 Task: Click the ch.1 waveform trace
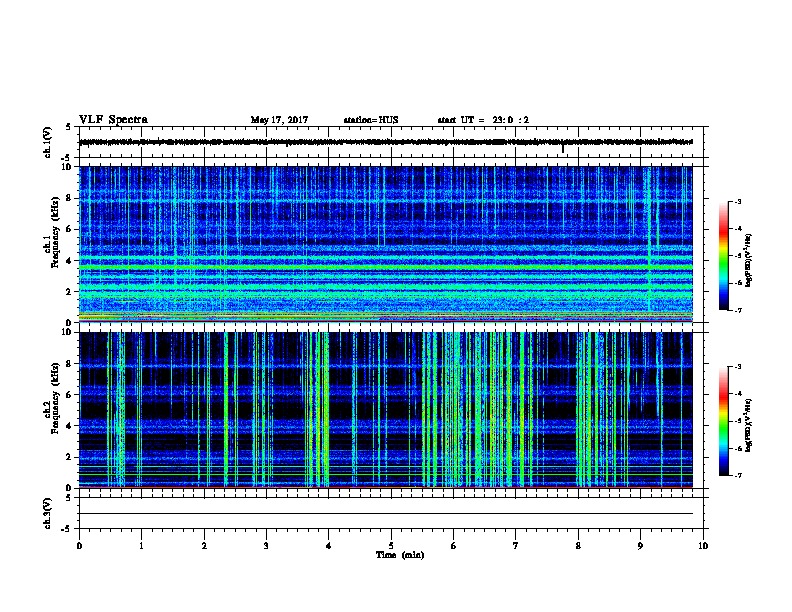(386, 142)
